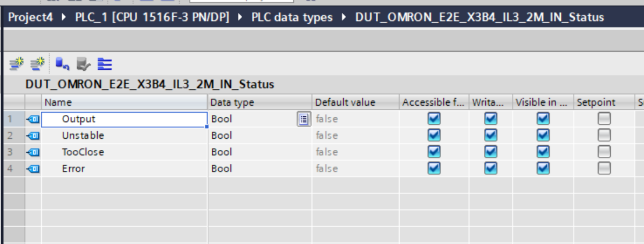Uncheck Accessible from HMI for Error
The height and width of the screenshot is (244, 644).
point(434,168)
